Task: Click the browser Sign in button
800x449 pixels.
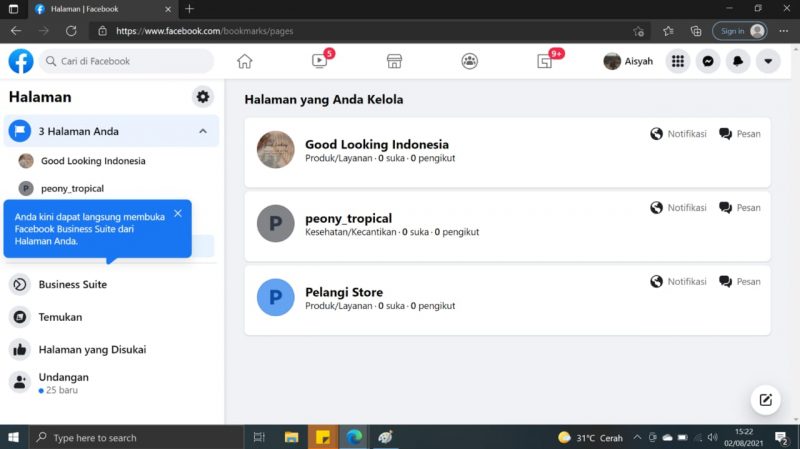Action: pos(740,31)
